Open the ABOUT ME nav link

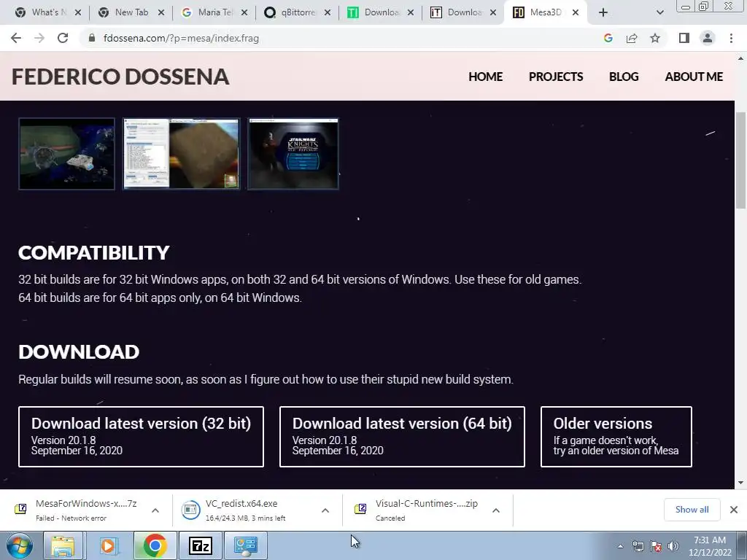coord(694,77)
